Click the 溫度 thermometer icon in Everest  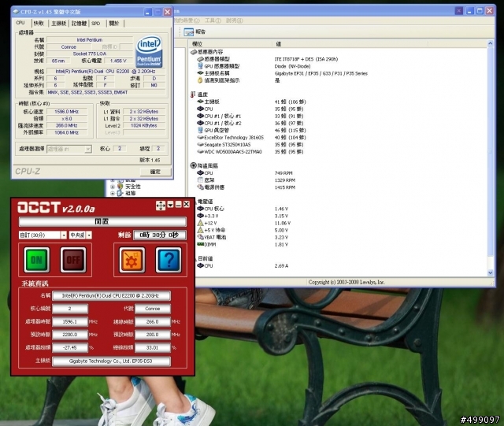pyautogui.click(x=193, y=94)
